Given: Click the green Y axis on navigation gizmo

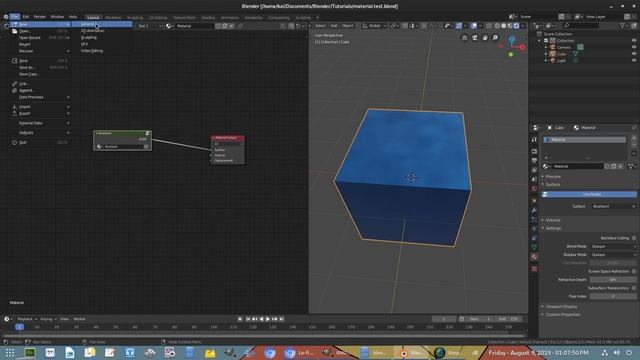Looking at the screenshot, I should point(511,54).
